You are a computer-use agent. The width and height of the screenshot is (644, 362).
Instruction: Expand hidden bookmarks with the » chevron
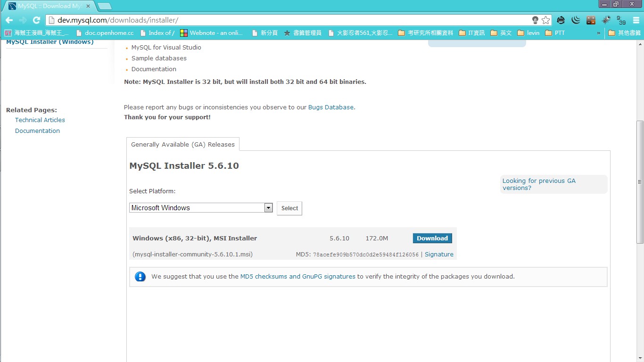[x=599, y=33]
